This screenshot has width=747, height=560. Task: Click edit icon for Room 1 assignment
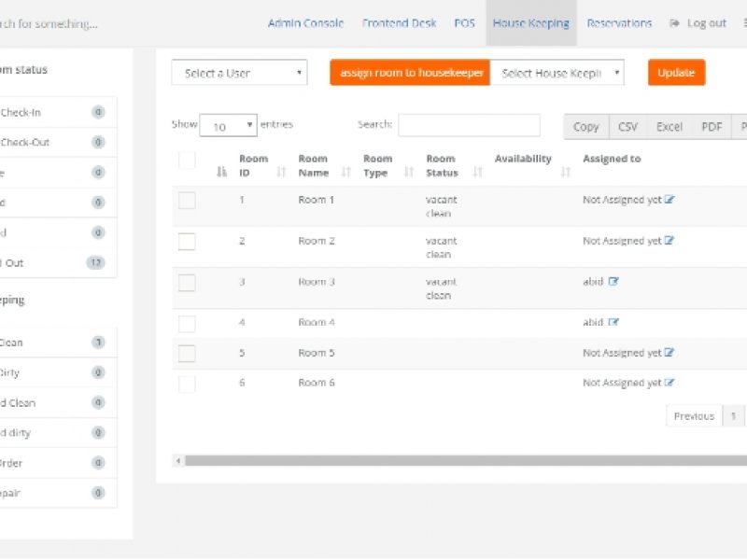[669, 200]
